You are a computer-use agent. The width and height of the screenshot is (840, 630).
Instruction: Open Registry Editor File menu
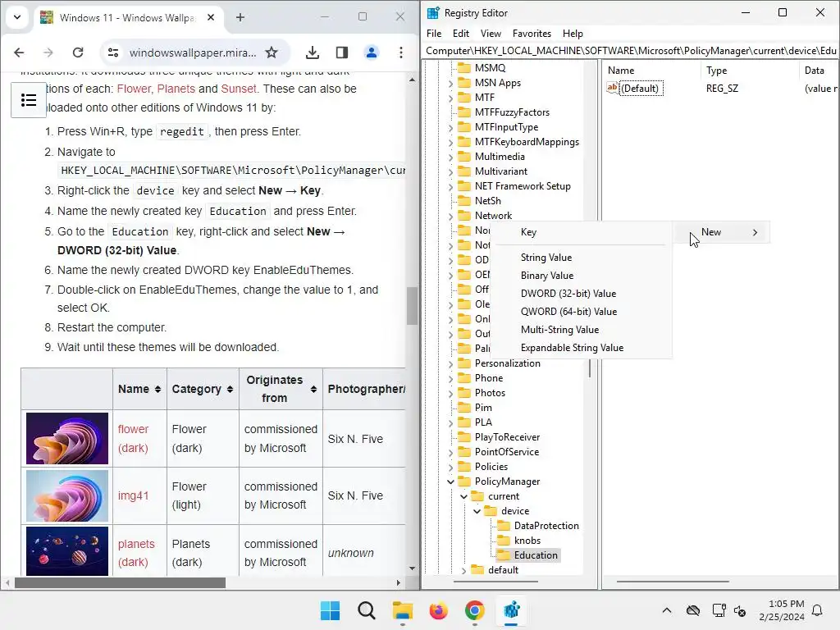[x=434, y=33]
